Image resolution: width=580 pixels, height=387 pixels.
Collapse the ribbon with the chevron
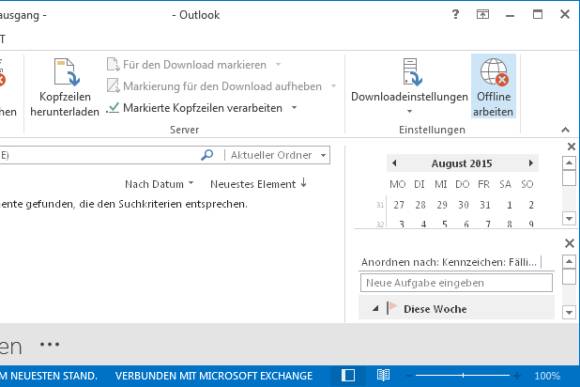coord(565,130)
